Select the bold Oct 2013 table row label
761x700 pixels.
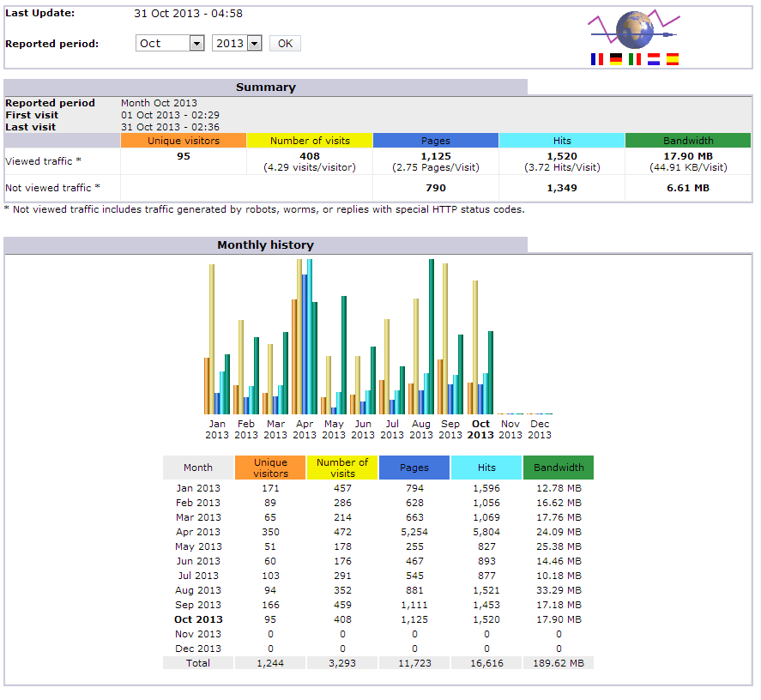pyautogui.click(x=198, y=619)
